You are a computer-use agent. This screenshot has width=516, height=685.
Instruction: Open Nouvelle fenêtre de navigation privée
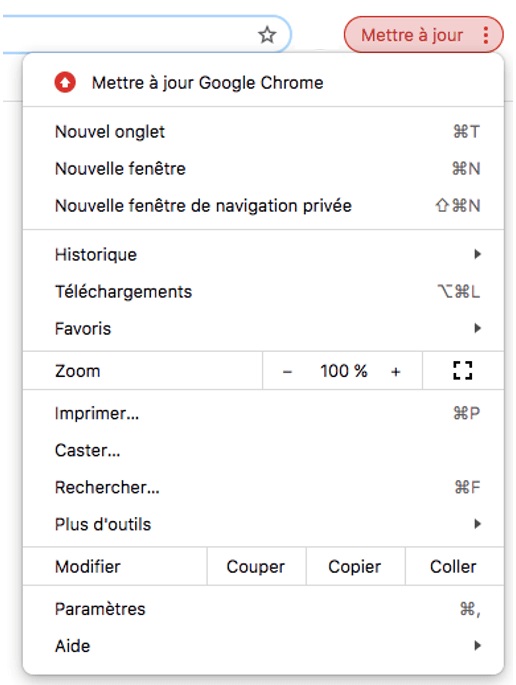(x=263, y=205)
